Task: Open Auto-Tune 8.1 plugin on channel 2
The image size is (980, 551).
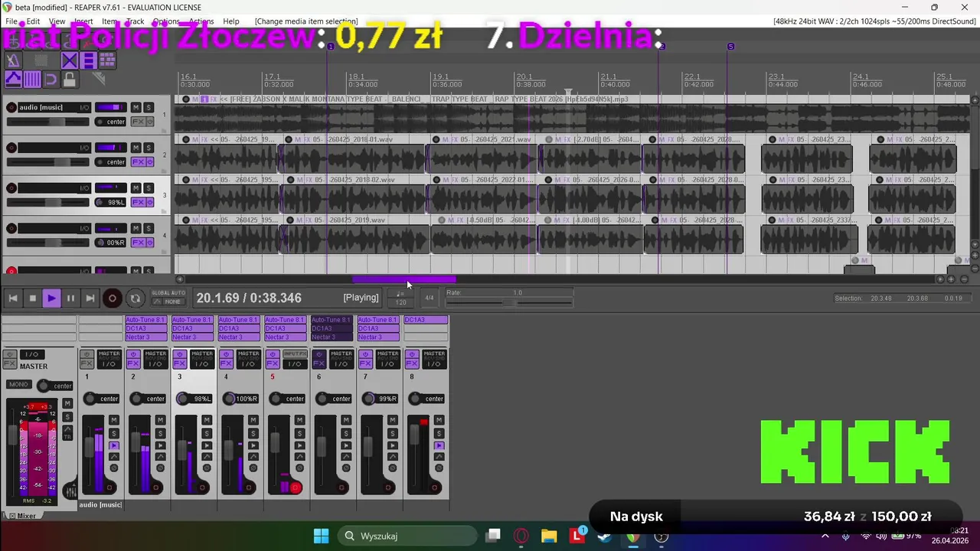Action: point(145,320)
